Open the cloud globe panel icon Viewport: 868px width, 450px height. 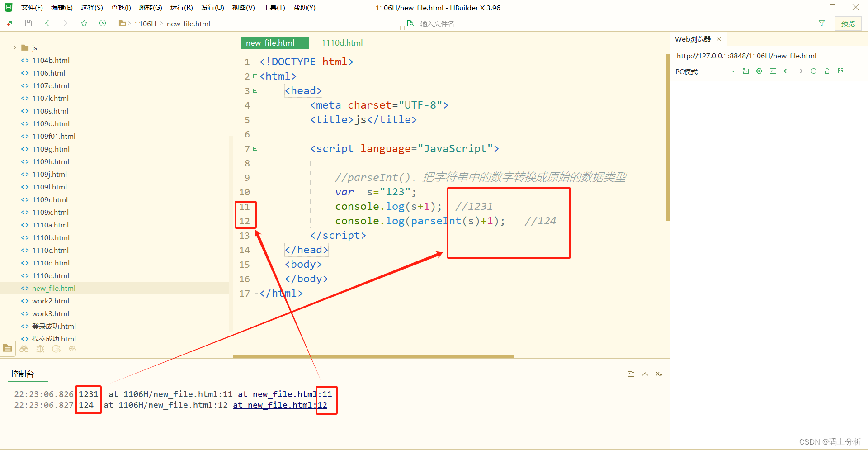[73, 349]
